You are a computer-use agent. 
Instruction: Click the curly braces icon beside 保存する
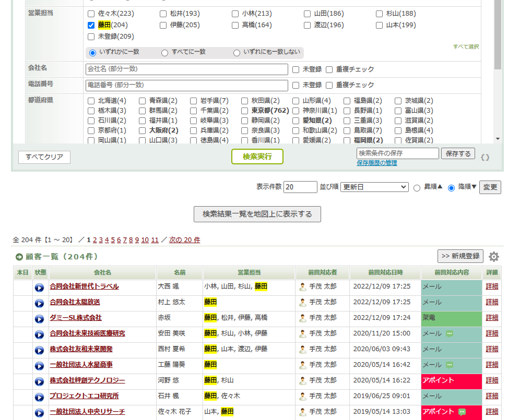click(485, 157)
